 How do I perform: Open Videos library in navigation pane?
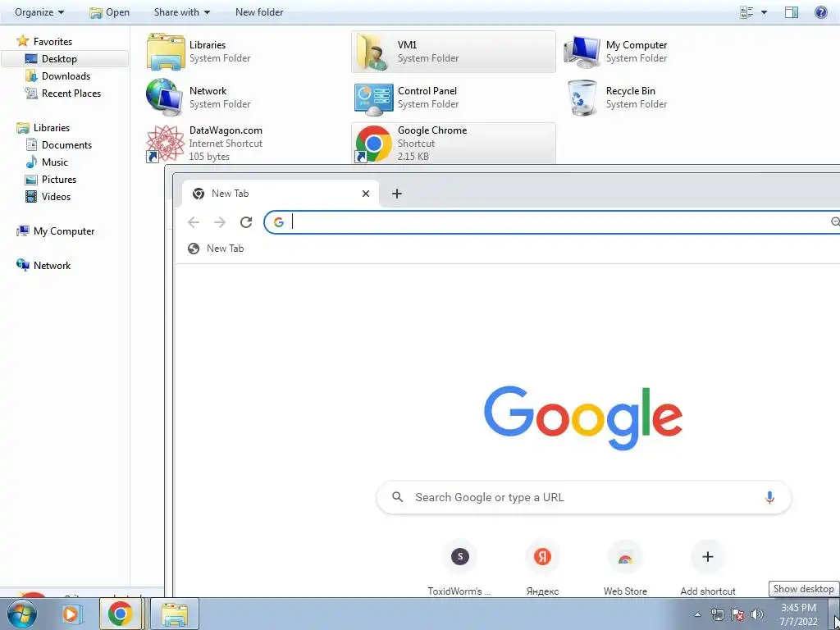coord(56,197)
